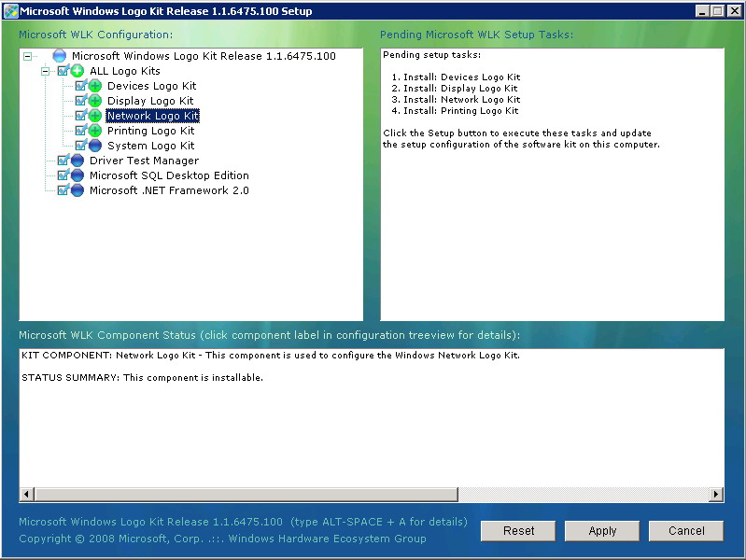Click green plus icon next to ALL Logo Kits
The height and width of the screenshot is (560, 746).
tap(77, 71)
